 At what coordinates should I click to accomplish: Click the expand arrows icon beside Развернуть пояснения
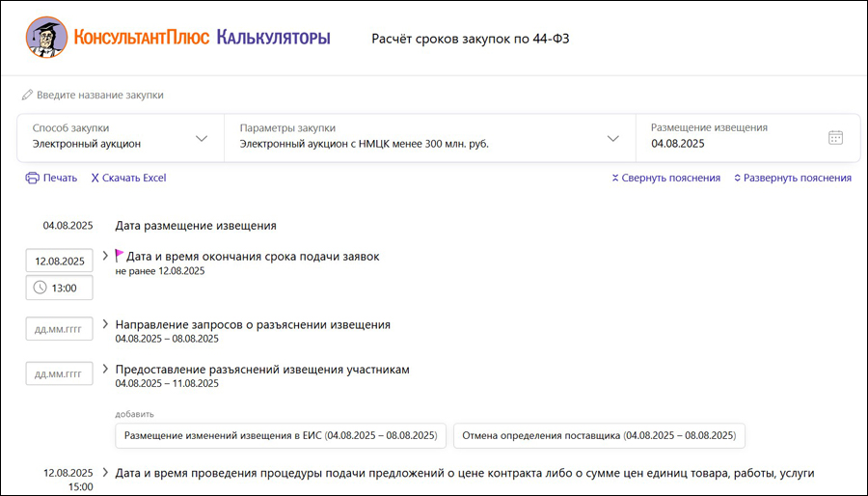coord(737,178)
